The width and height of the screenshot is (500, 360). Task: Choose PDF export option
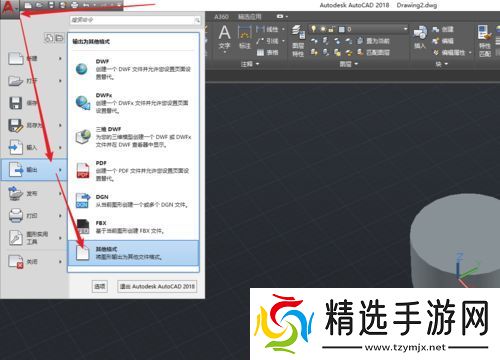(x=133, y=171)
